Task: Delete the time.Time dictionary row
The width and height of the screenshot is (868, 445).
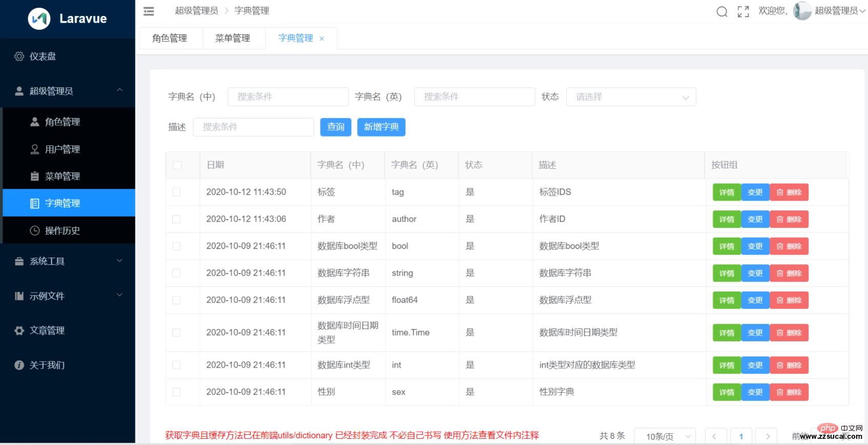Action: tap(789, 333)
